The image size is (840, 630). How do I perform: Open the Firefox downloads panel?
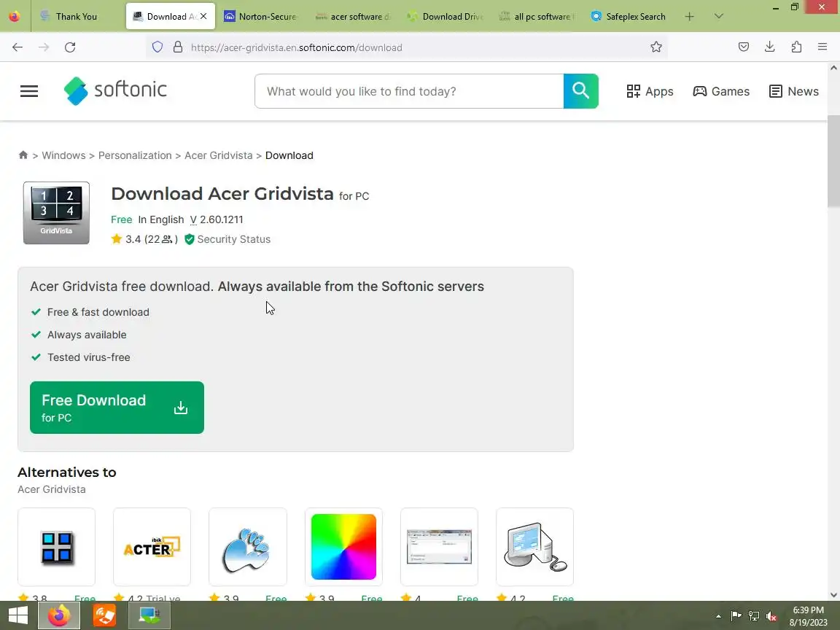click(x=770, y=47)
